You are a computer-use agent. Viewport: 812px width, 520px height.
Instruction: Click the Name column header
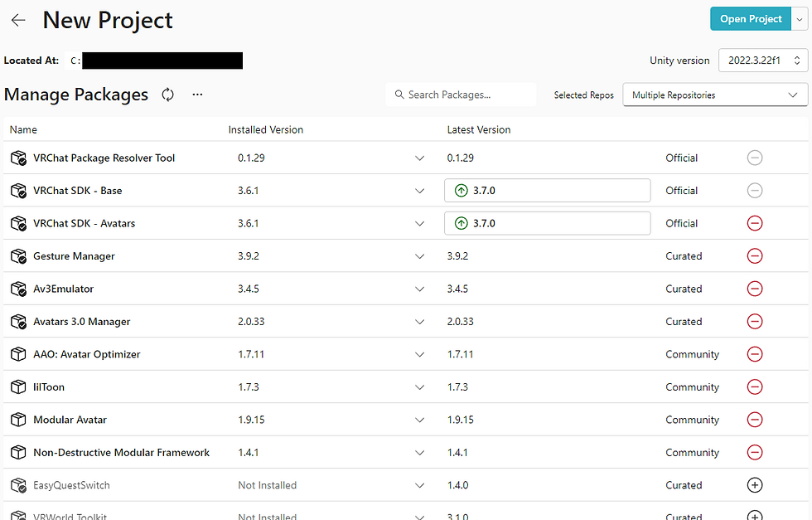23,129
